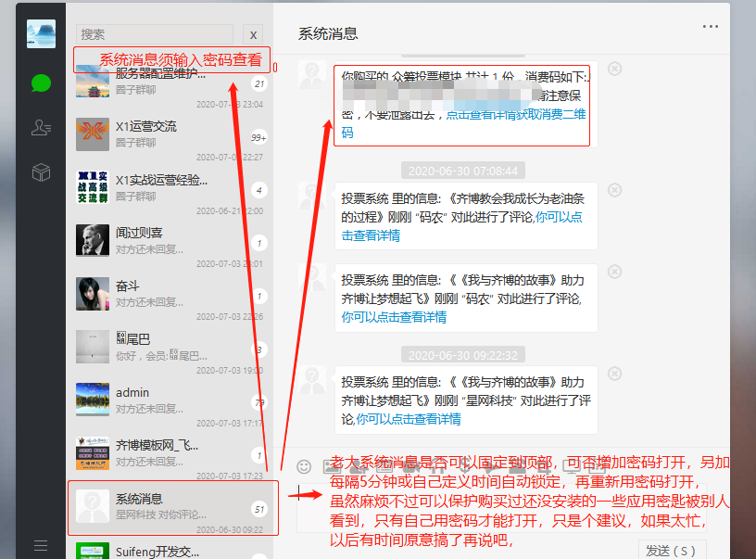756x559 pixels.
Task: Click the 3D box apps icon
Action: click(x=41, y=172)
